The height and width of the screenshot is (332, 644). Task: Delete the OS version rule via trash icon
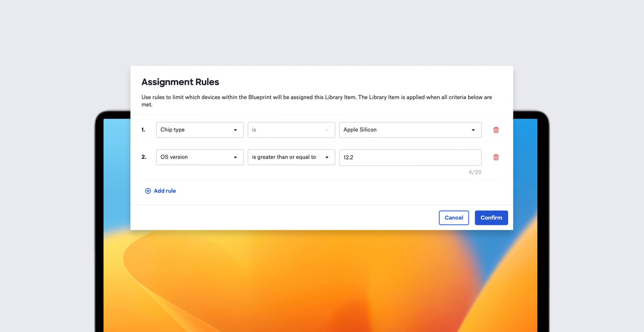pos(496,157)
